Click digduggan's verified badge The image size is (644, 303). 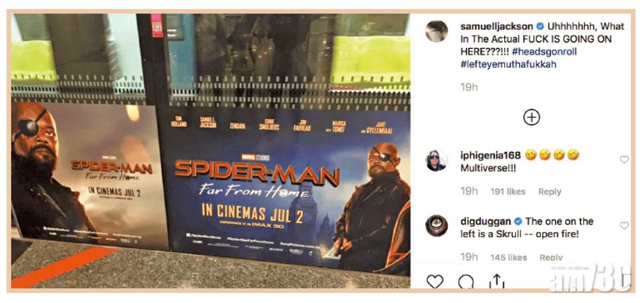(x=518, y=221)
